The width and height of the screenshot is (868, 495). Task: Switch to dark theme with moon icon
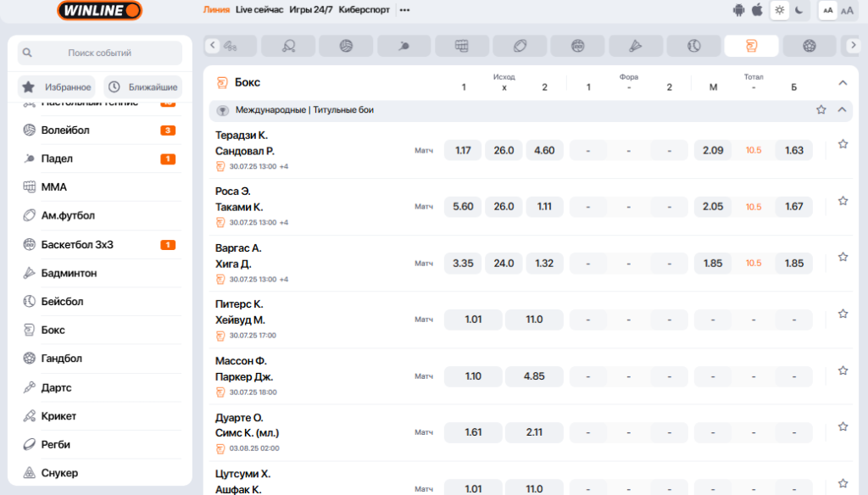(x=798, y=10)
